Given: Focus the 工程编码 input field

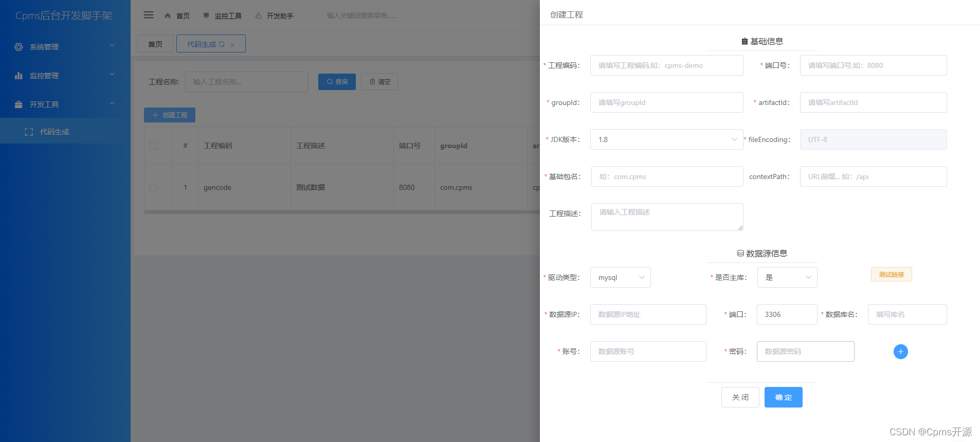Looking at the screenshot, I should tap(666, 65).
